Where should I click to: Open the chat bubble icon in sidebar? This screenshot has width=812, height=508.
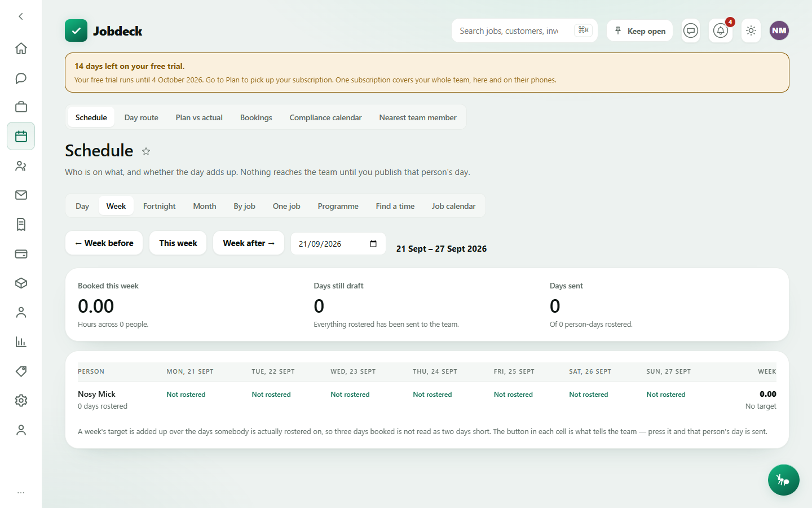pyautogui.click(x=21, y=78)
